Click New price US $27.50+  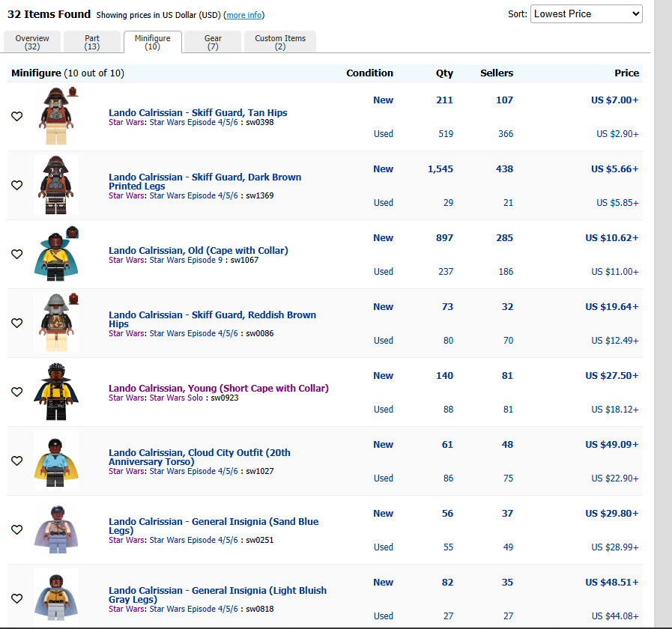(x=612, y=376)
